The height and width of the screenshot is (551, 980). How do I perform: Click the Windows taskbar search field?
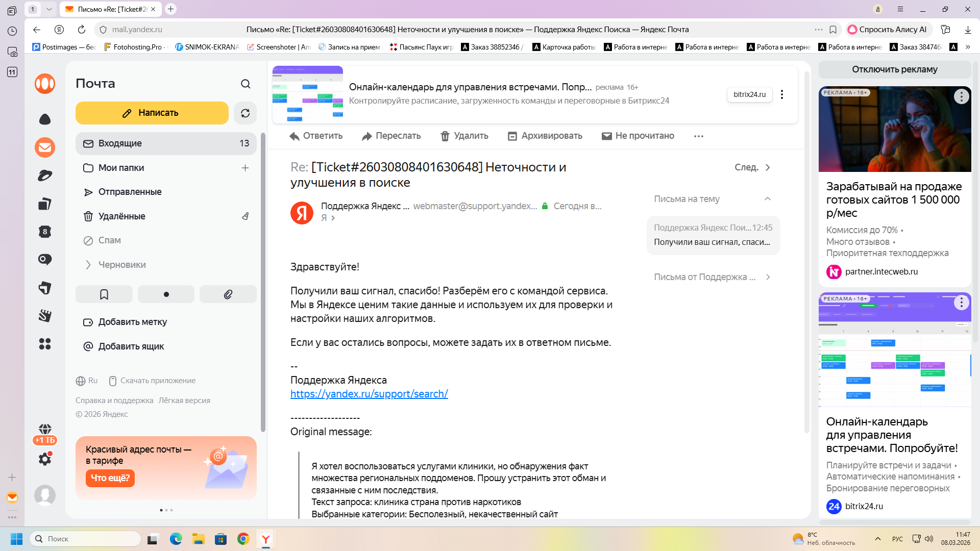[x=85, y=539]
